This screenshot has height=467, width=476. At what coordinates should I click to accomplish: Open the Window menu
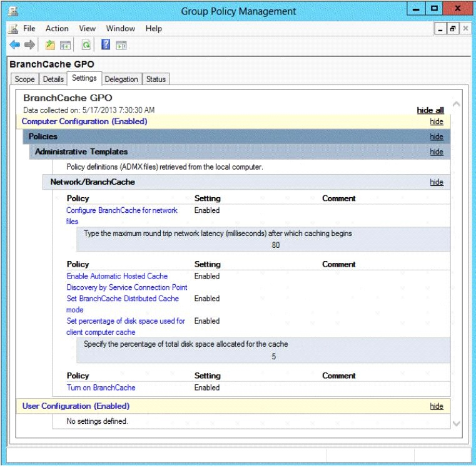point(121,29)
